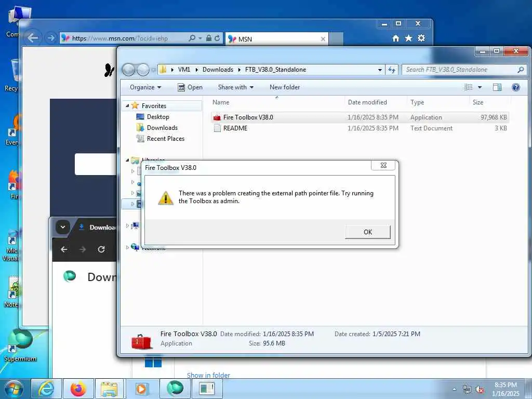The height and width of the screenshot is (399, 532).
Task: Open the Organize menu in Explorer
Action: tap(145, 87)
